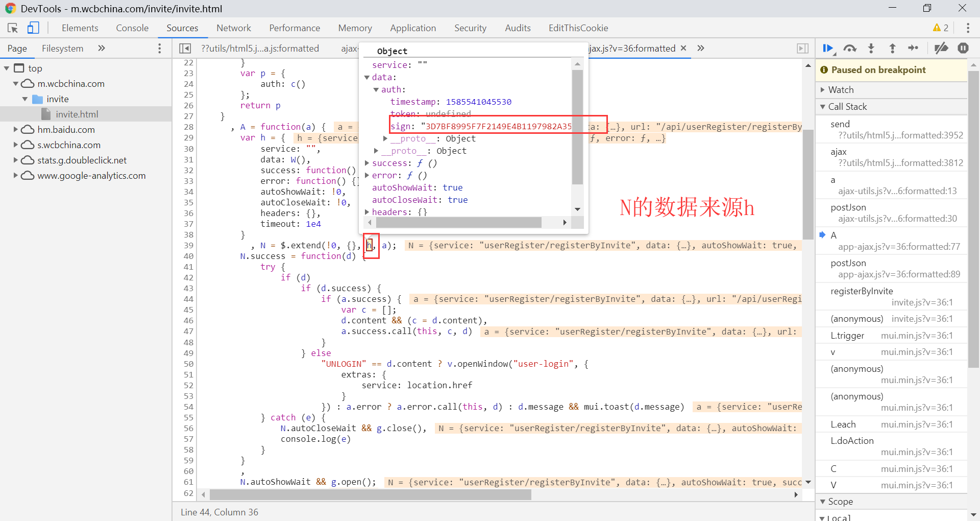
Task: Click the code editor horizontal scrollbar
Action: coord(371,495)
